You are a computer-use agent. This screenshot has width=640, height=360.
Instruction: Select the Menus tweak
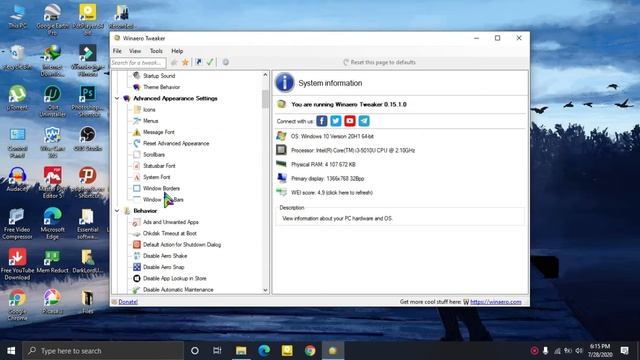click(150, 121)
